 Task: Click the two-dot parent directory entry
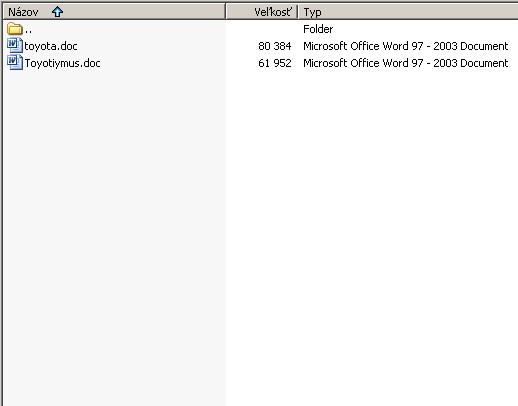[28, 32]
